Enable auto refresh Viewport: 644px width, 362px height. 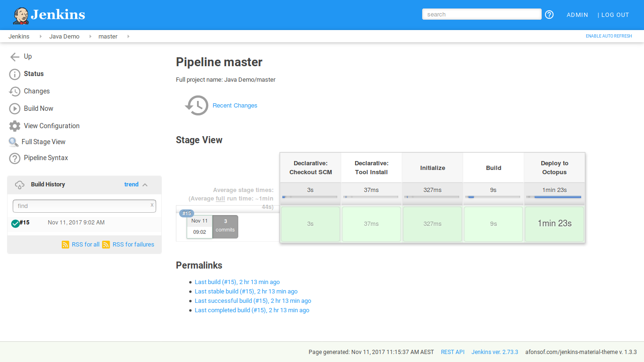[608, 36]
